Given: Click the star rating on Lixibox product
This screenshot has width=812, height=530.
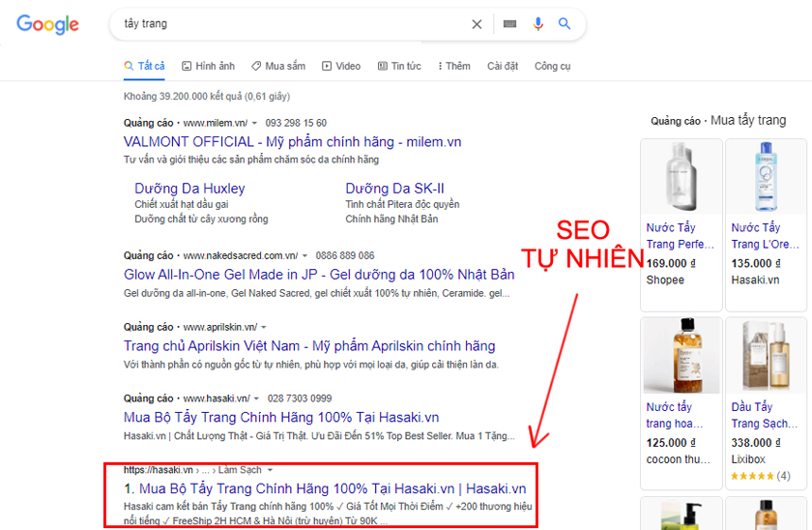Looking at the screenshot, I should point(752,476).
